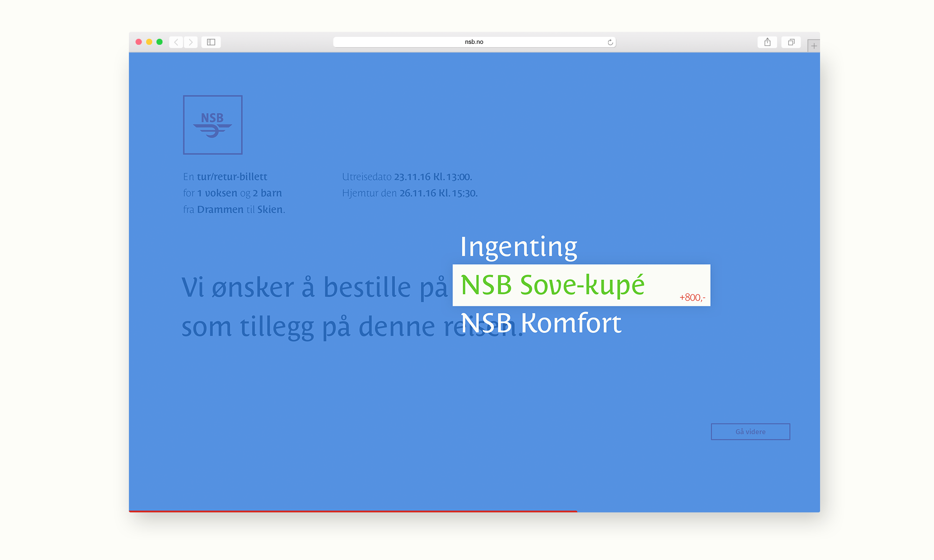Open the Share icon in the toolbar

coord(767,42)
